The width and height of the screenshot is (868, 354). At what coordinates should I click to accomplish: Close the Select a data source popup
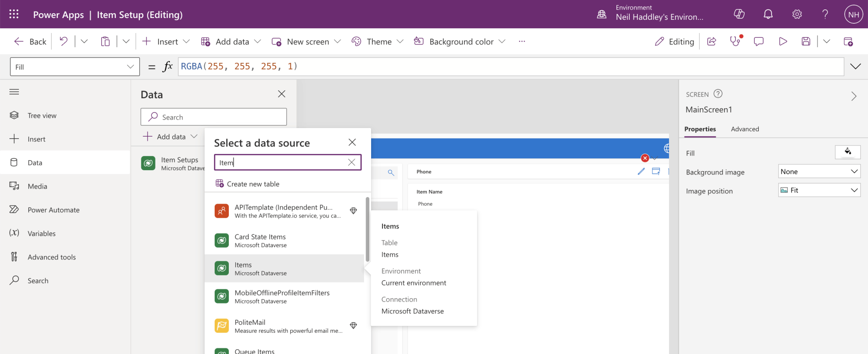[352, 142]
